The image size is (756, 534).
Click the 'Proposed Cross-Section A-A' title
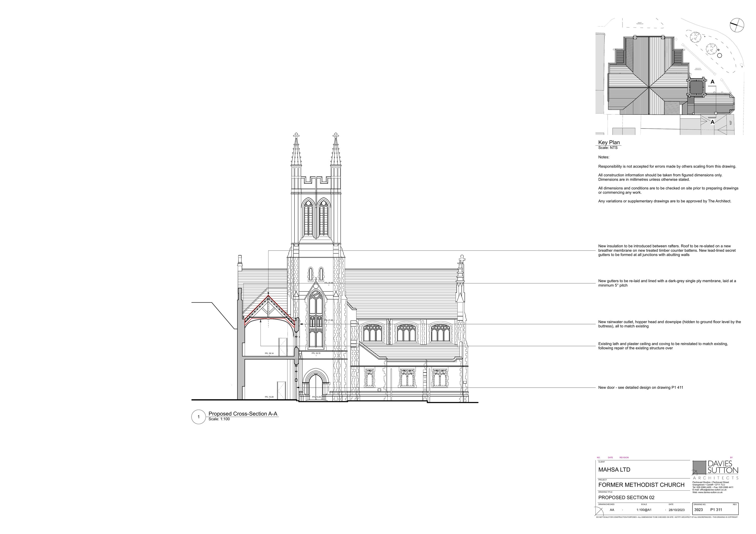pos(243,414)
